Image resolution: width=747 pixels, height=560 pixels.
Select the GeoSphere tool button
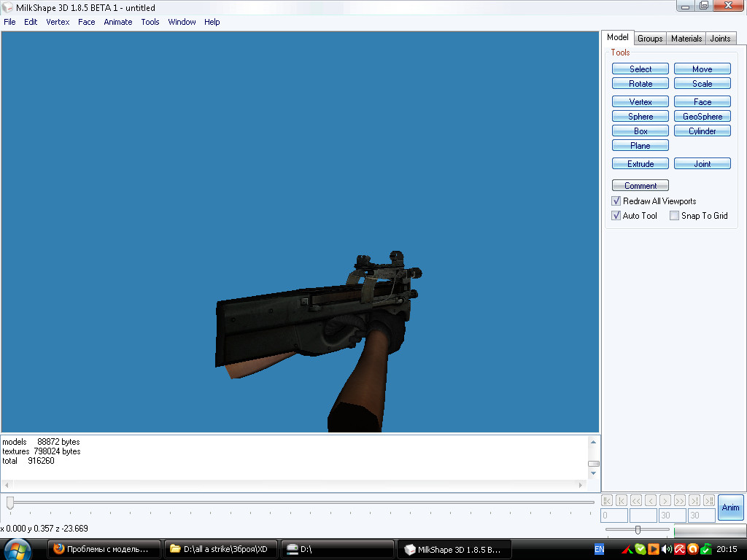pos(702,117)
